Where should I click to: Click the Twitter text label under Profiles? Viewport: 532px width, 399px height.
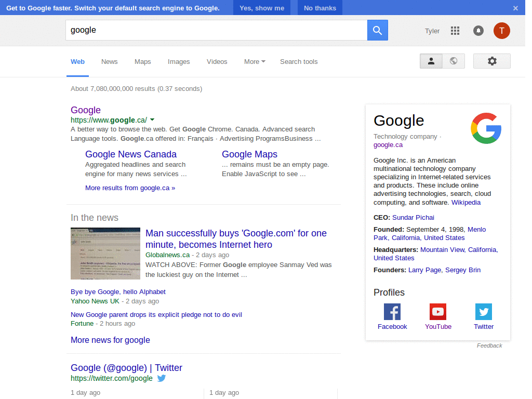484,327
